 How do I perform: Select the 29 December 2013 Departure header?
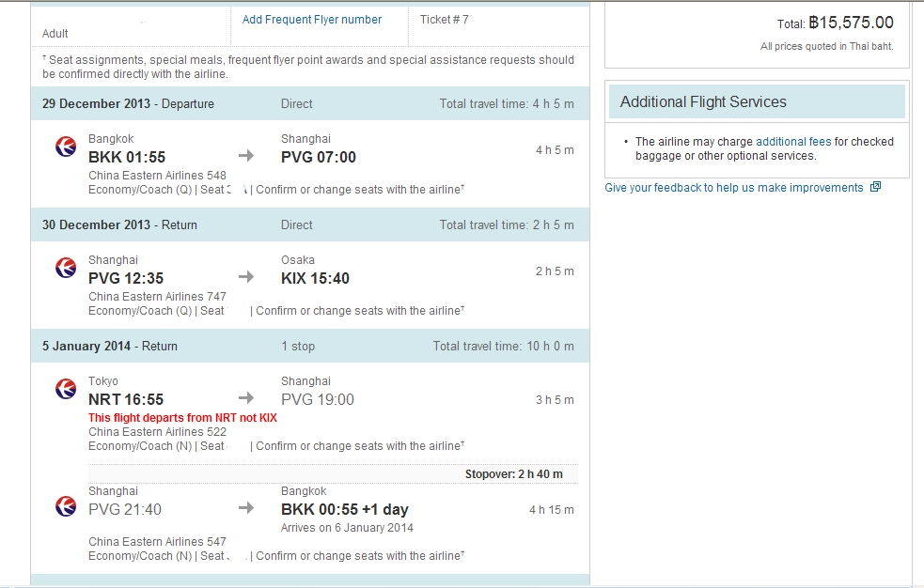(x=128, y=103)
